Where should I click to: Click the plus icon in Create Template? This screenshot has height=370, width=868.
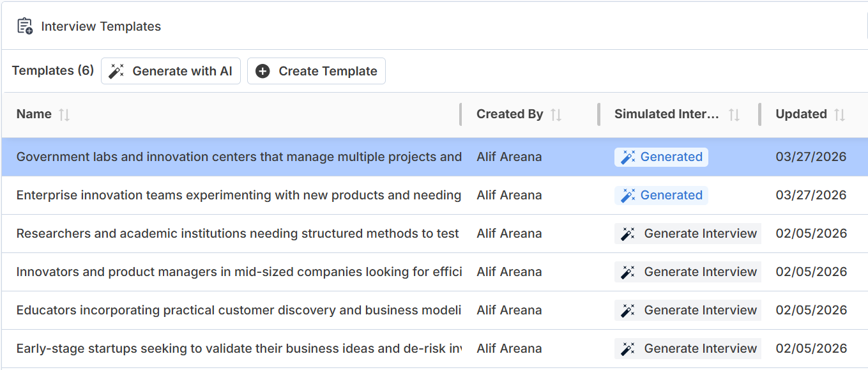263,71
